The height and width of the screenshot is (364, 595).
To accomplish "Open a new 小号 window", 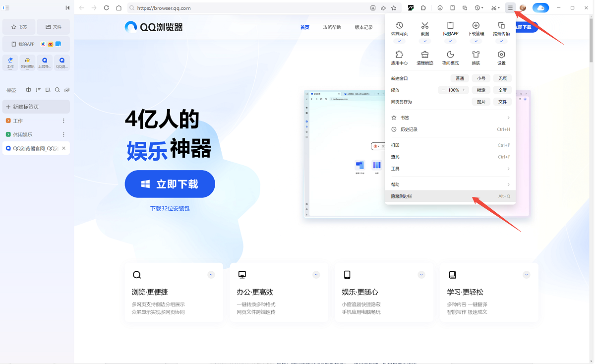I will tap(481, 78).
